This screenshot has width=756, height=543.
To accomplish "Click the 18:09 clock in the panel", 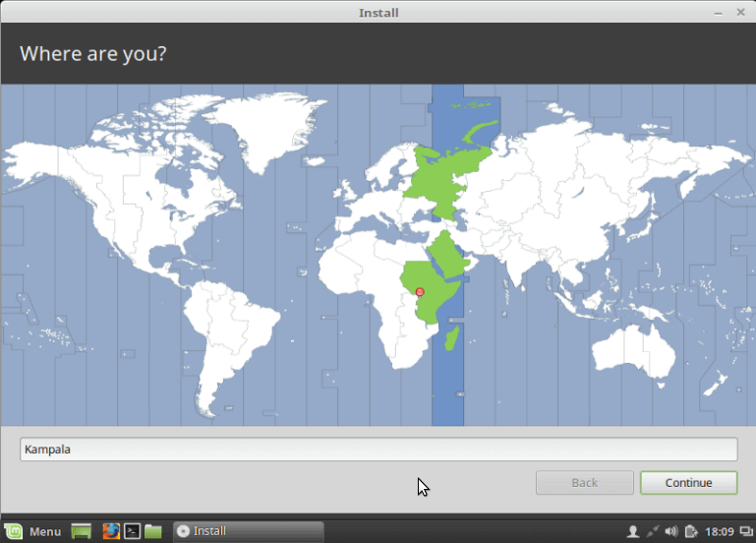I will click(720, 531).
